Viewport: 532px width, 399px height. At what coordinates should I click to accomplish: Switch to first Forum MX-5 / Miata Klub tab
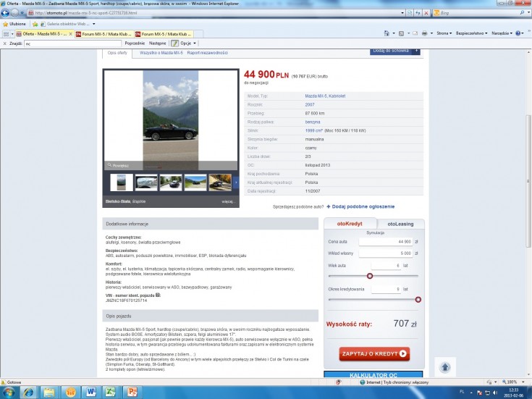[104, 34]
